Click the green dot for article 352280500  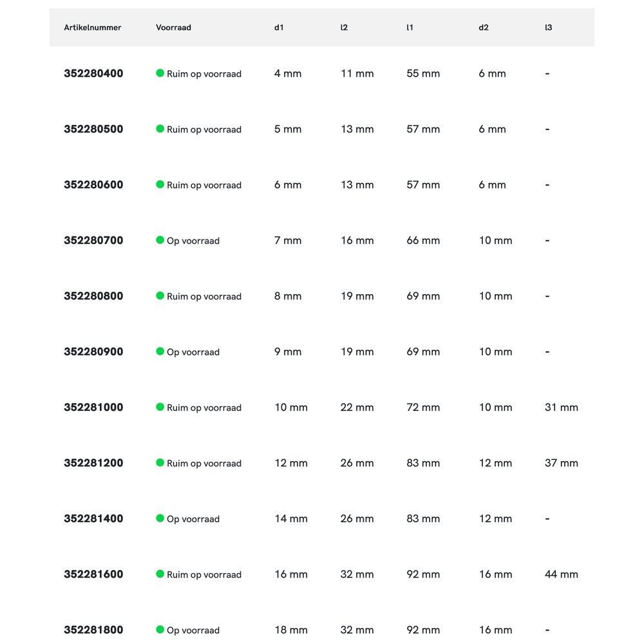(160, 129)
